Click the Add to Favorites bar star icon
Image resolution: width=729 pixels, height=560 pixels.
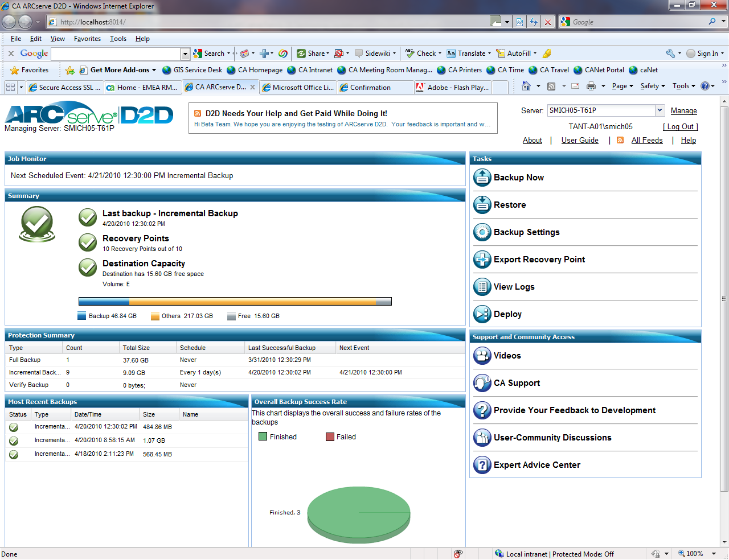70,70
